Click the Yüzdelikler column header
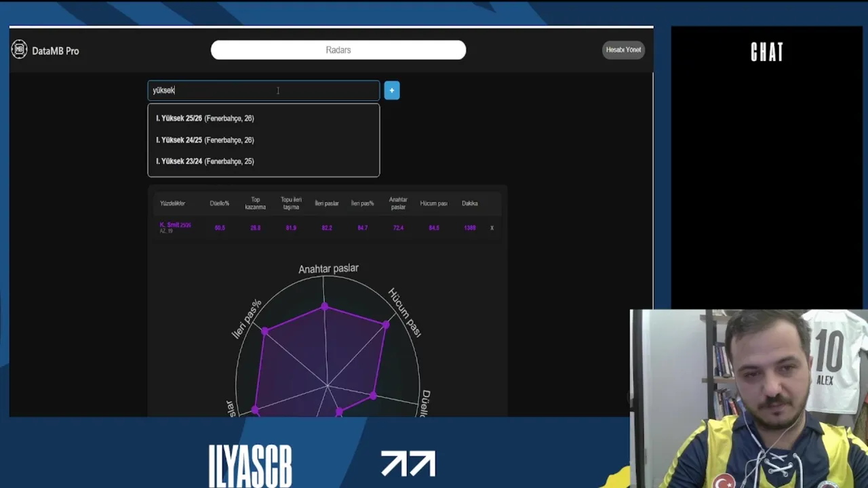The image size is (868, 488). (172, 203)
